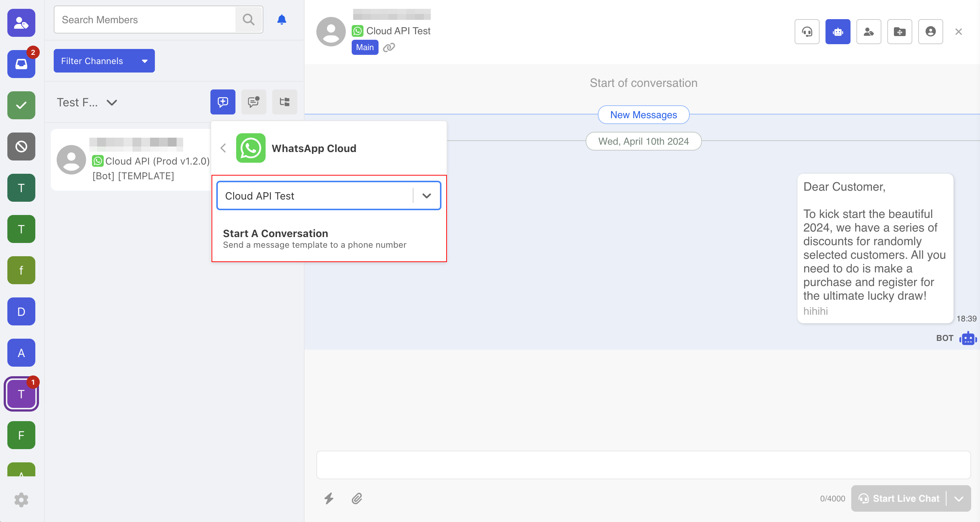Image resolution: width=980 pixels, height=522 pixels.
Task: Click the hierarchy folder view icon
Action: [x=284, y=102]
